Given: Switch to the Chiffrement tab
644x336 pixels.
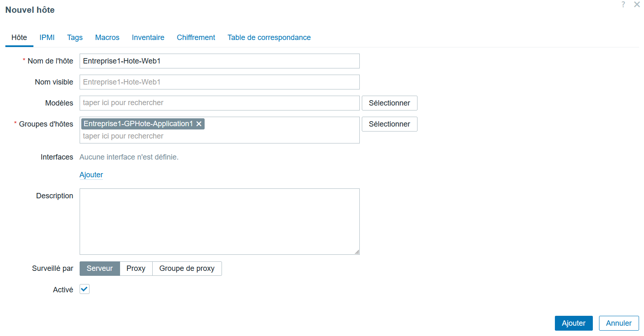Looking at the screenshot, I should pos(196,38).
